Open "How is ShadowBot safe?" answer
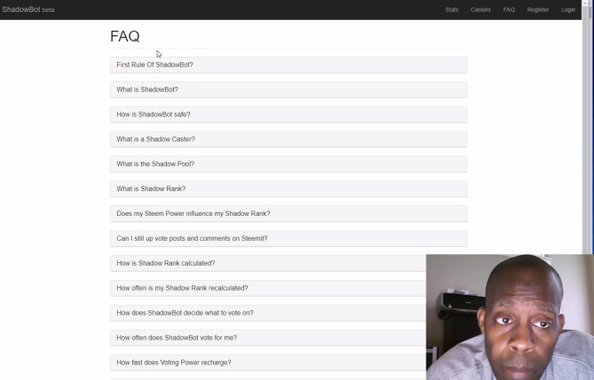 (288, 114)
